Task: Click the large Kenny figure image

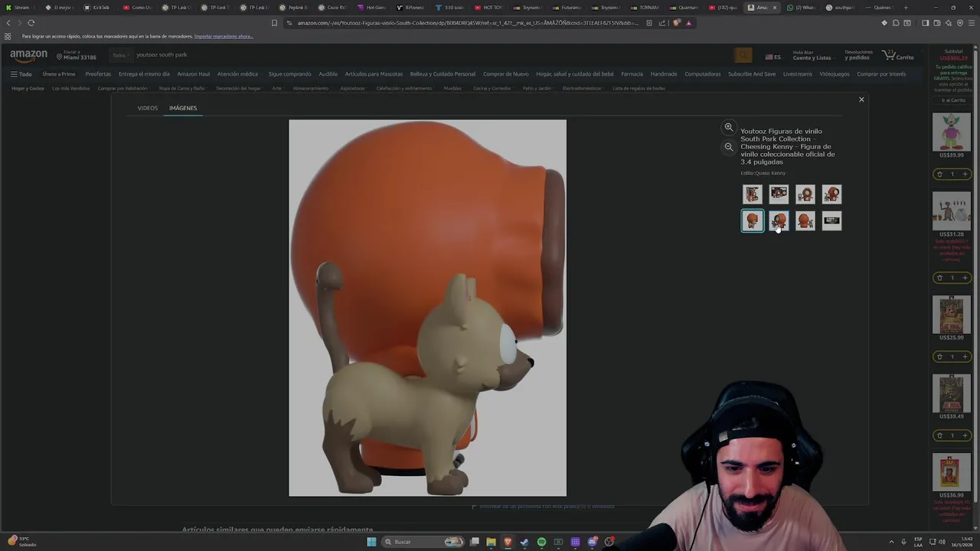Action: [427, 308]
